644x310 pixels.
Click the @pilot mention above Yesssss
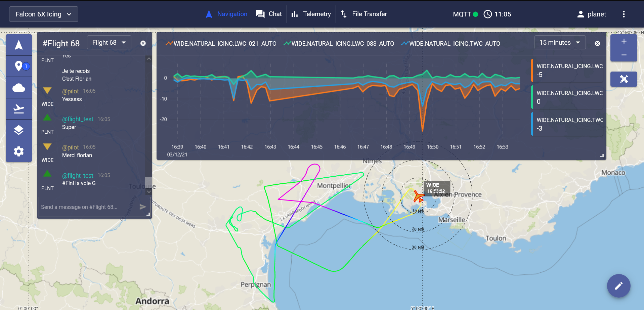click(71, 91)
